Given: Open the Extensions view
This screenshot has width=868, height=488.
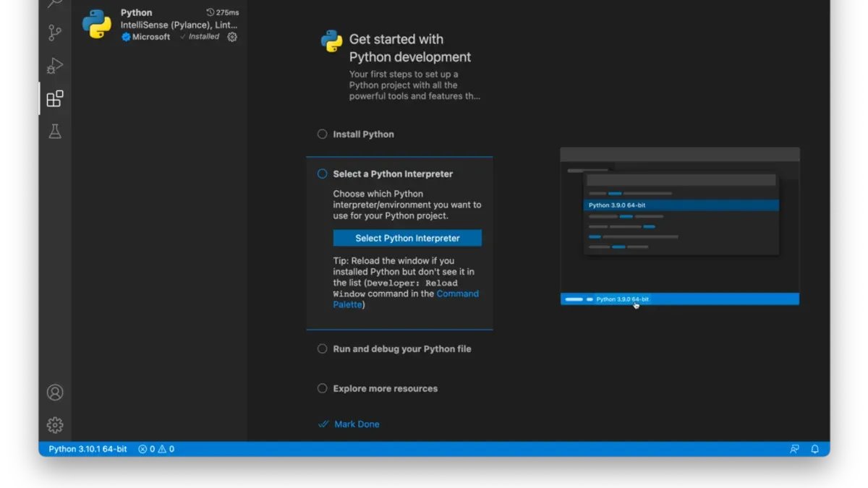Looking at the screenshot, I should (x=55, y=99).
